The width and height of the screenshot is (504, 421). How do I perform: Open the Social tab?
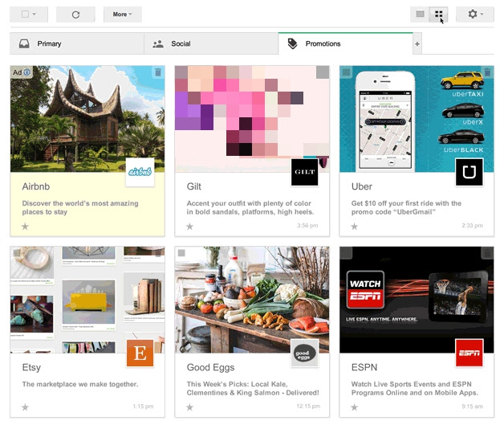(211, 43)
